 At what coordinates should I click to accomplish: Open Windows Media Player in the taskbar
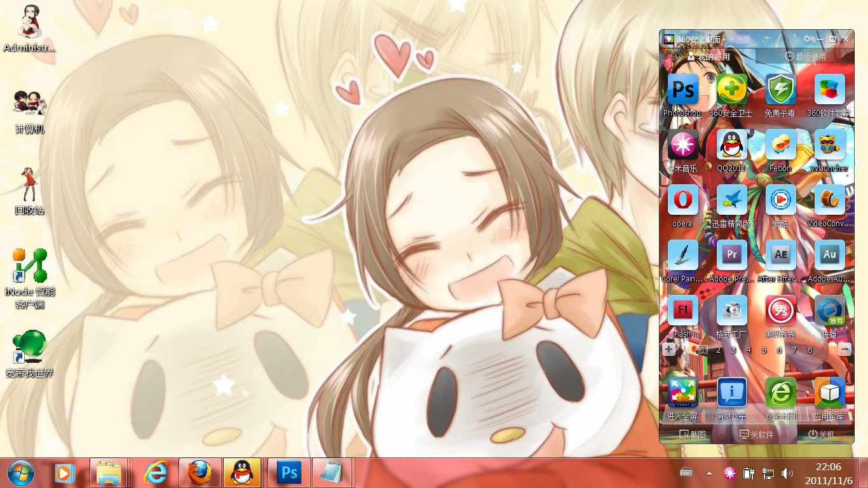click(x=64, y=473)
